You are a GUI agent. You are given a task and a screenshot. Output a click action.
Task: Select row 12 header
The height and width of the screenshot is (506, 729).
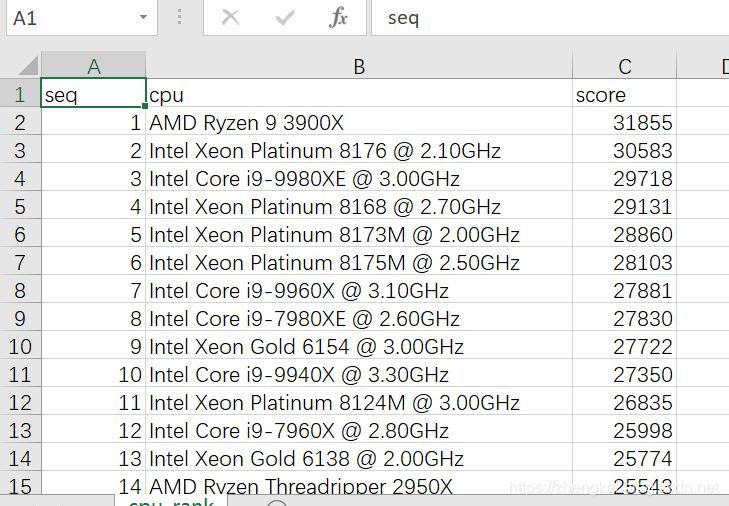(x=20, y=401)
